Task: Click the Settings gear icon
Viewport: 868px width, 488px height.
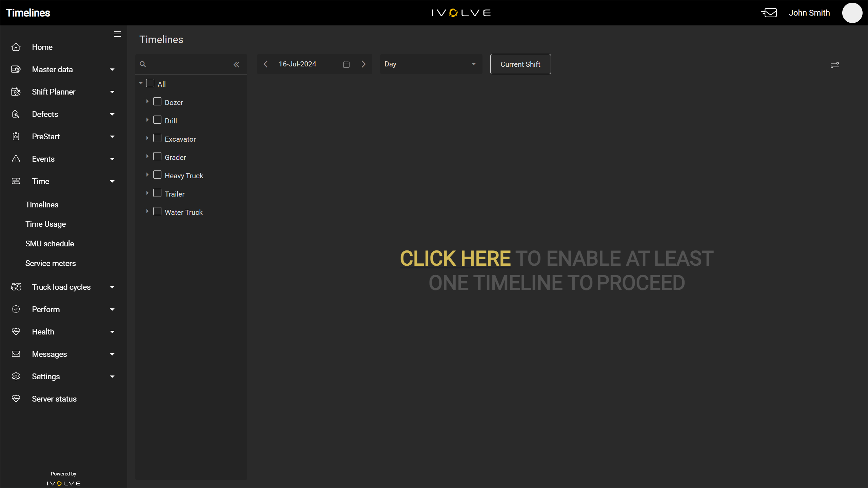Action: tap(16, 377)
